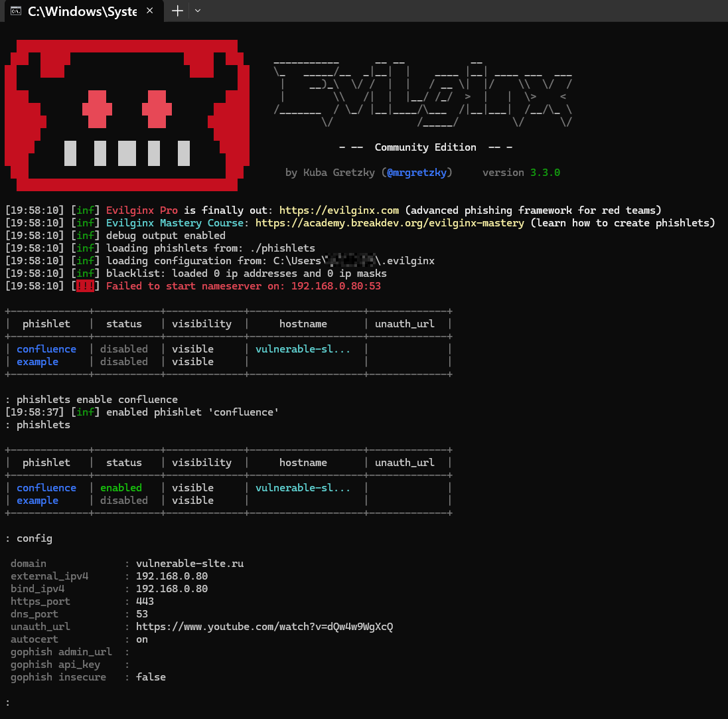Image resolution: width=728 pixels, height=719 pixels.
Task: Click the 'unauth_url' header in second table
Action: pos(405,463)
